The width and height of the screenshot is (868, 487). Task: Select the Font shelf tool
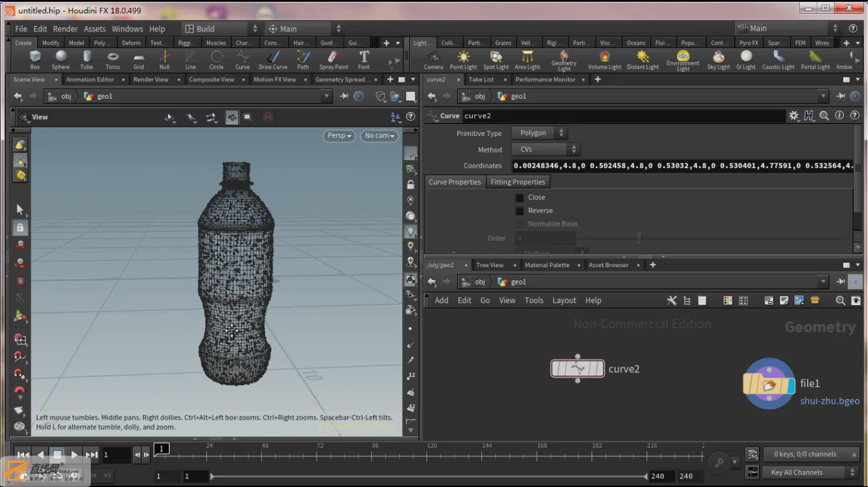(364, 59)
